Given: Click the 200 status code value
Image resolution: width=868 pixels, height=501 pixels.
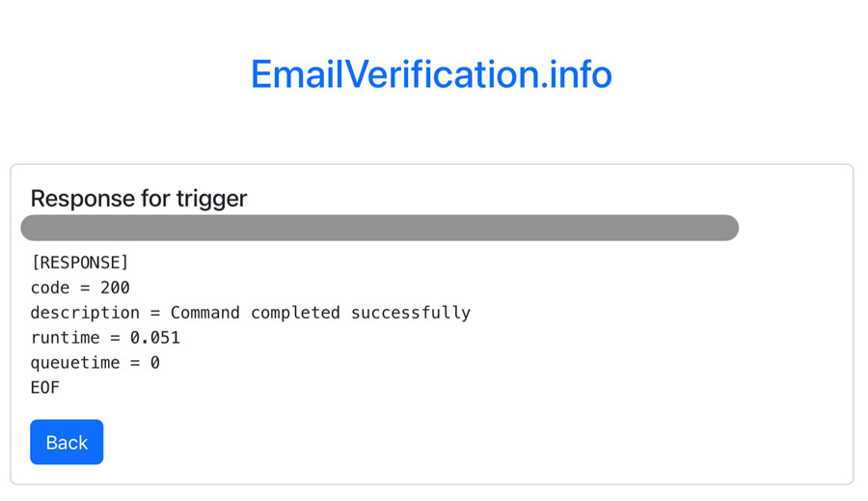Looking at the screenshot, I should click(115, 288).
